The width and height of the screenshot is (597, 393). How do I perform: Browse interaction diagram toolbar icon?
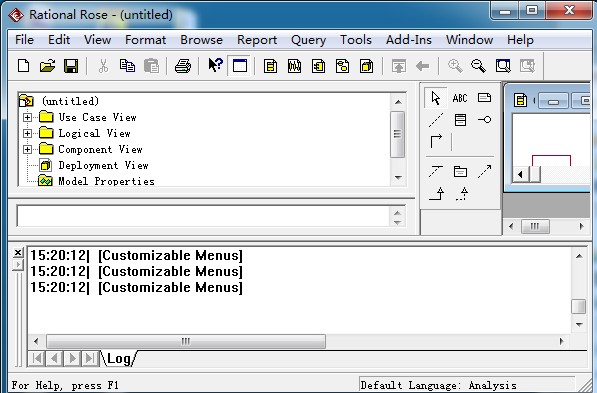coord(294,66)
